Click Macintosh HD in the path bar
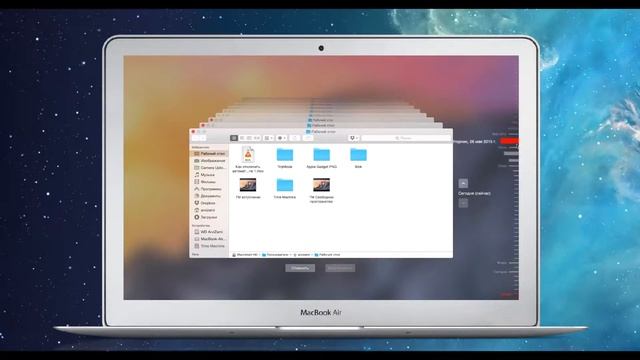 245,255
